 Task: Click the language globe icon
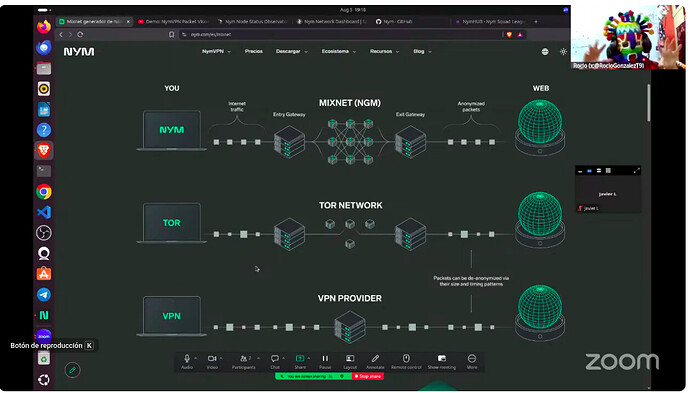click(545, 51)
